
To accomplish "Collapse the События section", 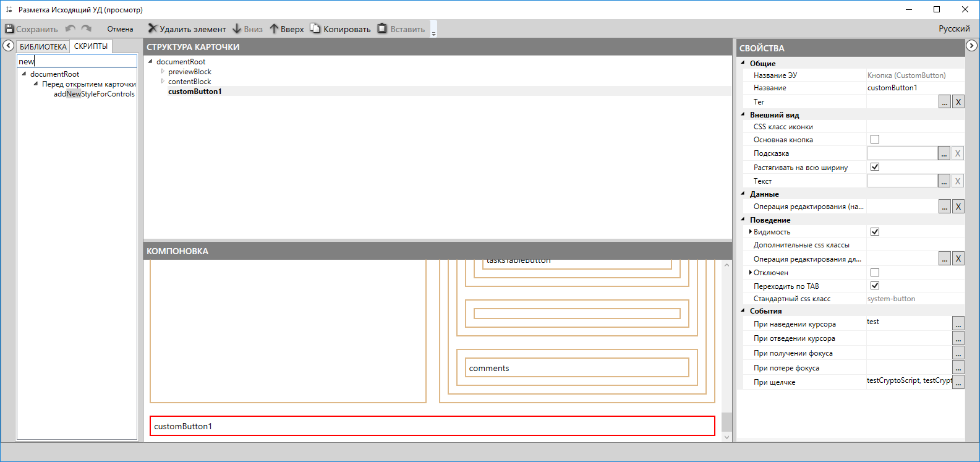I will point(743,310).
